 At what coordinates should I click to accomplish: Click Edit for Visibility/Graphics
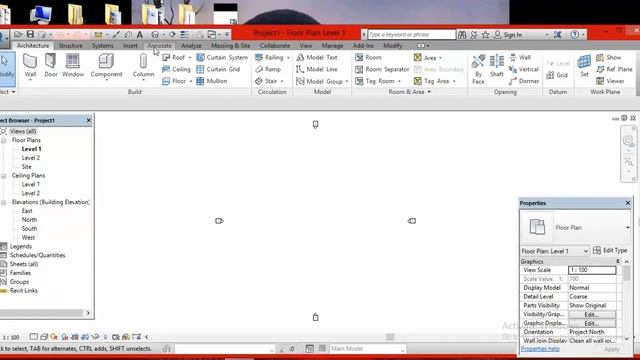pyautogui.click(x=592, y=315)
